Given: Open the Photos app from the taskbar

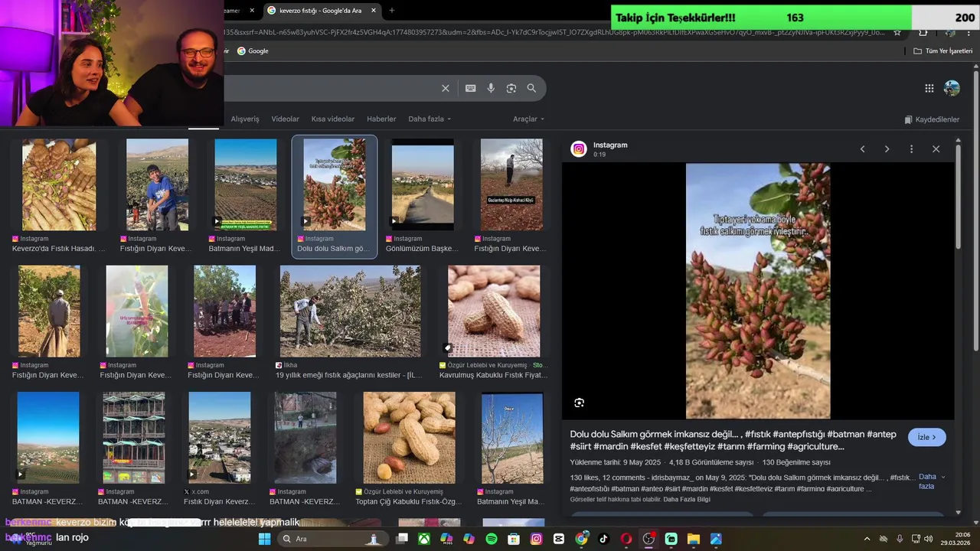Looking at the screenshot, I should coord(716,539).
